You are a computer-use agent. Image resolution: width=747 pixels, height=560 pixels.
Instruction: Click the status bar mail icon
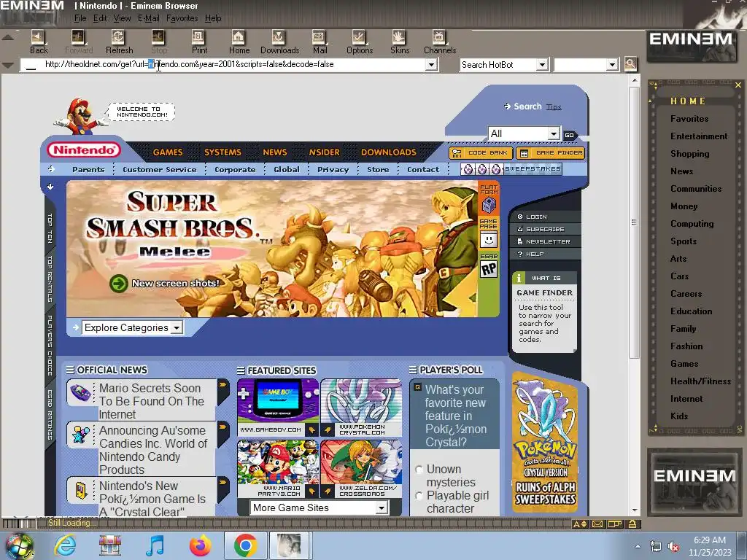(597, 524)
